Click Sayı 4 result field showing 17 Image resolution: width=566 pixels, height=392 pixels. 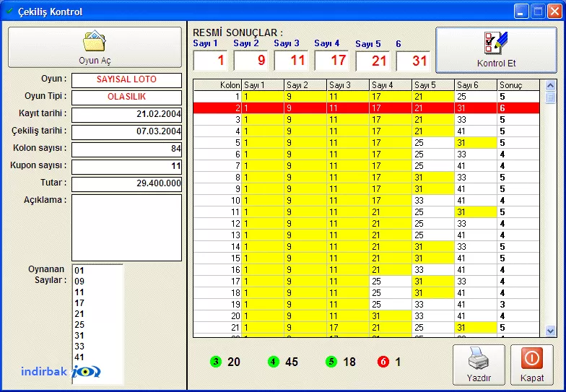click(332, 61)
